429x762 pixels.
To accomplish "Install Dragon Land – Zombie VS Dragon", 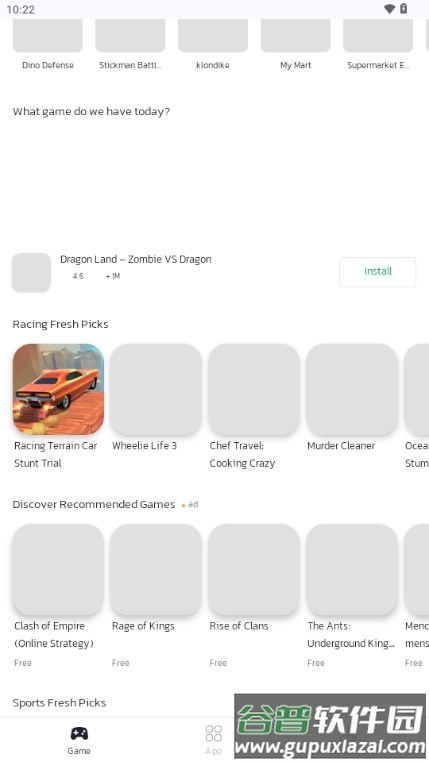I will 378,272.
